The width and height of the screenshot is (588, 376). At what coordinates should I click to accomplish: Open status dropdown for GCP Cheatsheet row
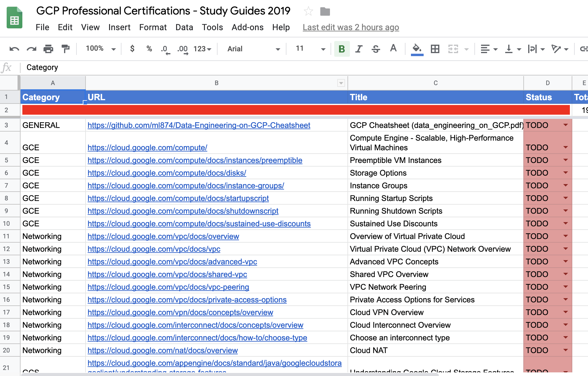pyautogui.click(x=565, y=125)
